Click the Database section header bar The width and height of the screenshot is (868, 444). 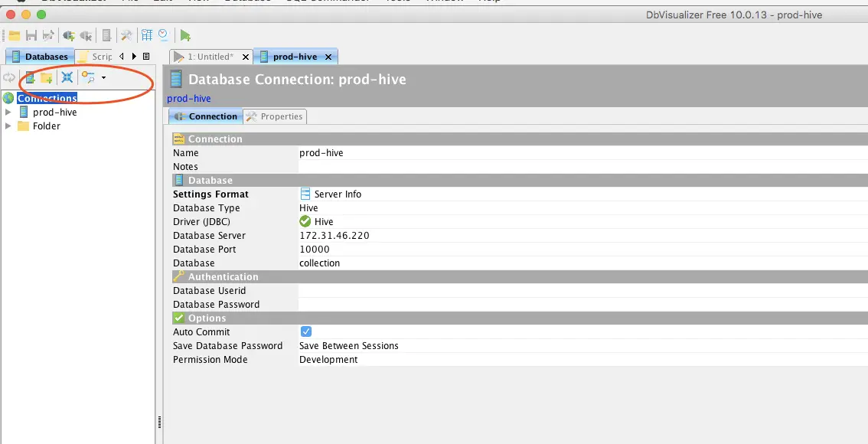(x=520, y=181)
